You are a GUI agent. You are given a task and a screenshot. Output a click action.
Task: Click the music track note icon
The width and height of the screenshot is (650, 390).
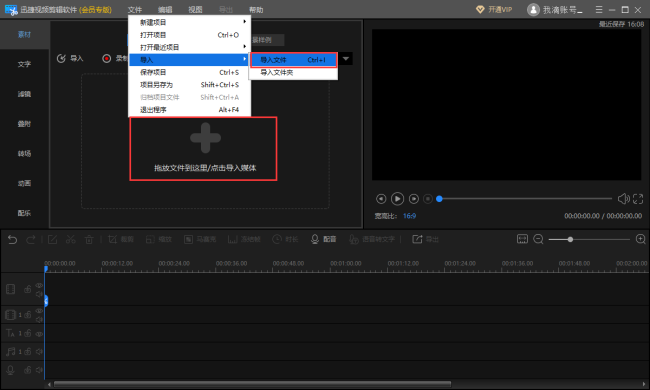pyautogui.click(x=10, y=351)
